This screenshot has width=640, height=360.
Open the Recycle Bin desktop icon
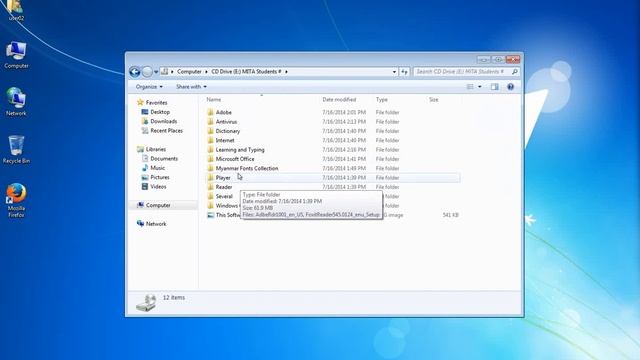pyautogui.click(x=16, y=150)
